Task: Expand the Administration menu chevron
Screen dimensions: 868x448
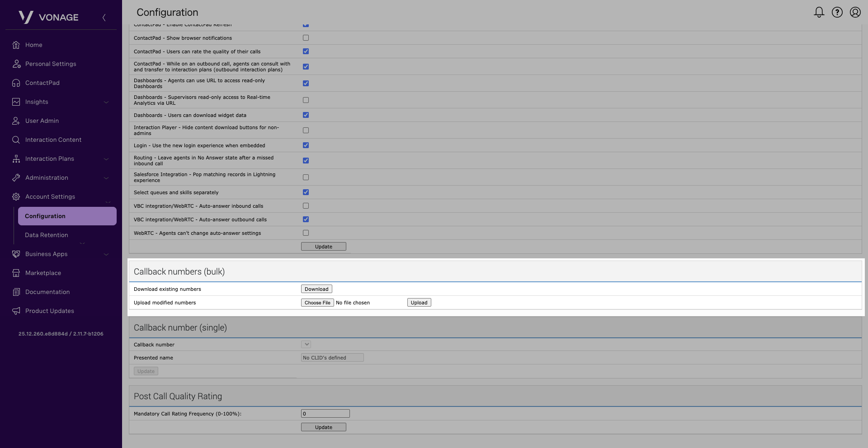Action: [106, 178]
